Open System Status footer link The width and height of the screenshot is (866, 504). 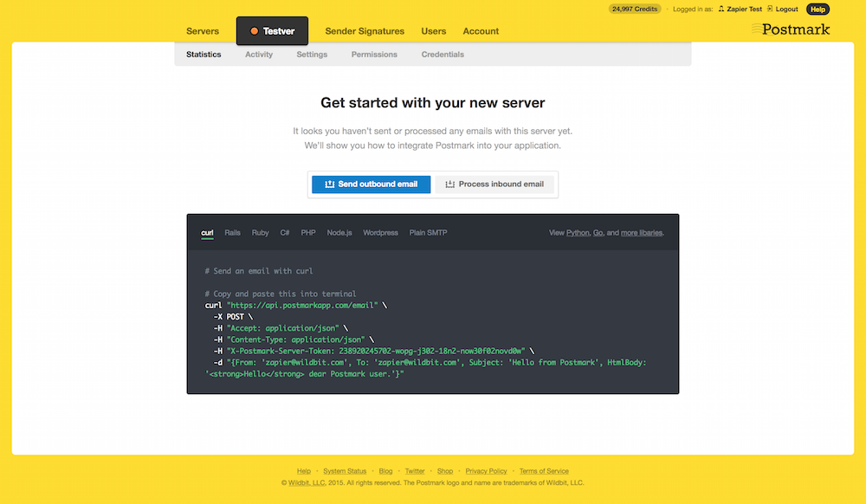click(x=345, y=471)
